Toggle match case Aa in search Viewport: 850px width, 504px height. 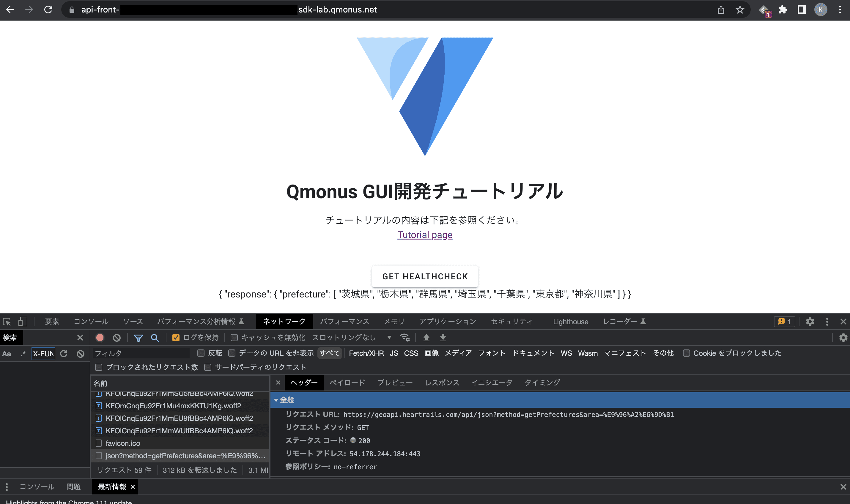tap(7, 354)
